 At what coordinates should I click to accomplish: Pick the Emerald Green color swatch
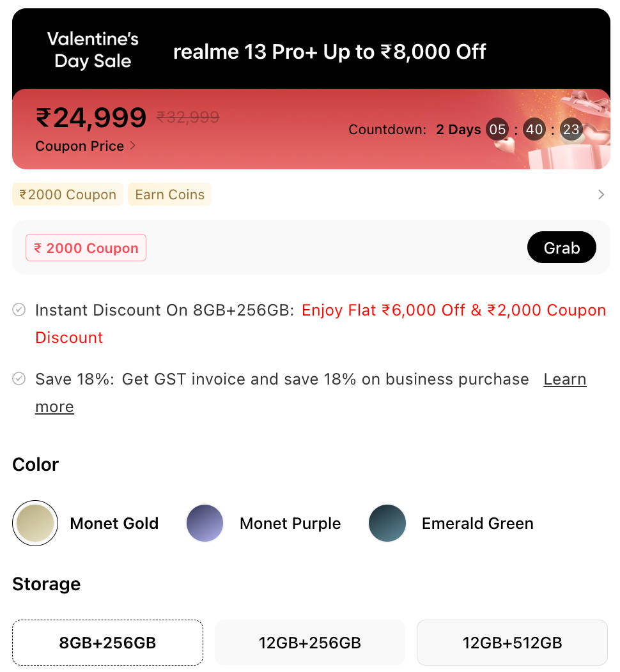[387, 523]
